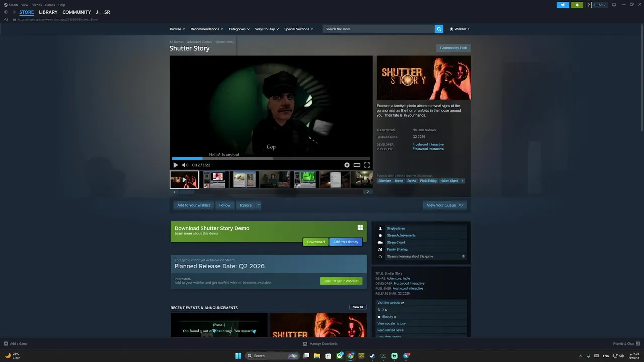644x362 pixels.
Task: Click in the store search field
Action: point(378,29)
